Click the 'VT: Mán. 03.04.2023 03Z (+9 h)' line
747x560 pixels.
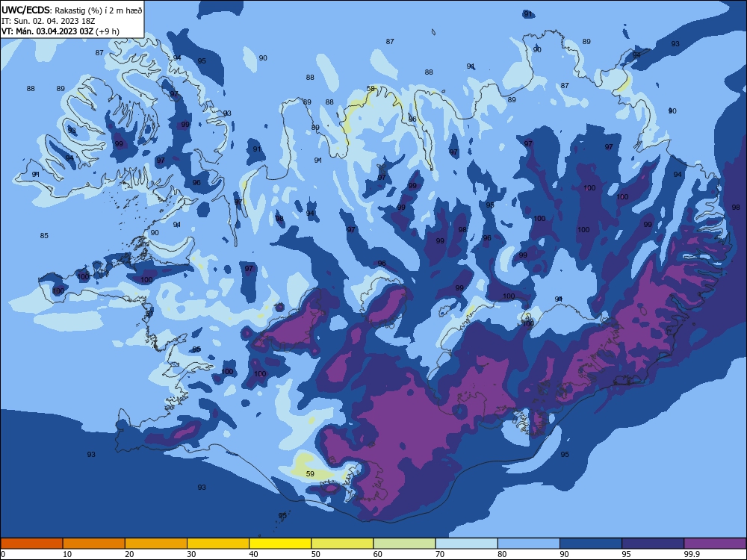coord(61,31)
